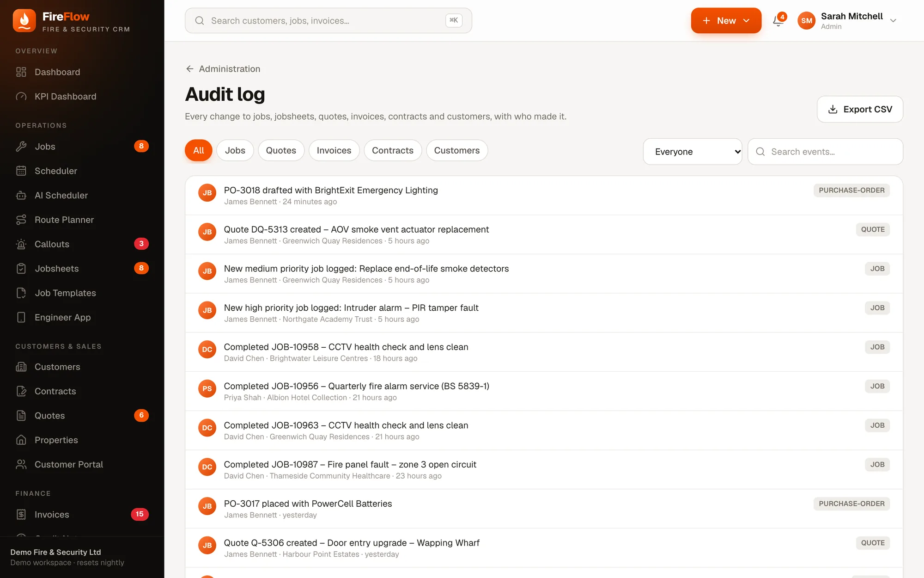Screen dimensions: 924x578
Task: Open the Intruder alarm PIR tamper fault entry
Action: [x=544, y=313]
